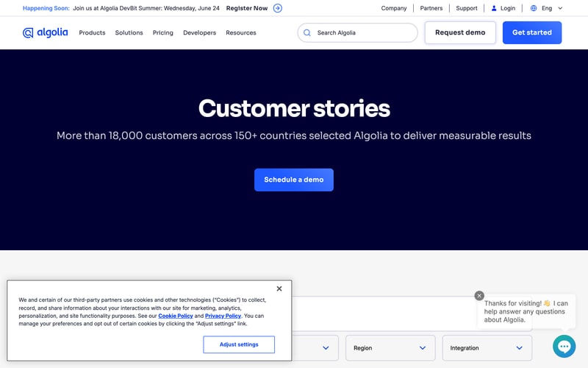Image resolution: width=588 pixels, height=368 pixels.
Task: Focus the Search Algolia field
Action: click(x=357, y=32)
